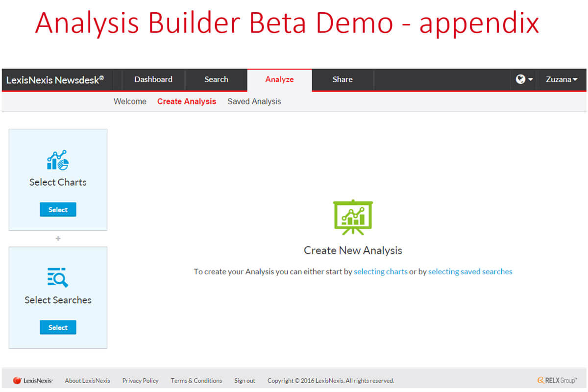
Task: Open the globe language dropdown
Action: pyautogui.click(x=524, y=79)
